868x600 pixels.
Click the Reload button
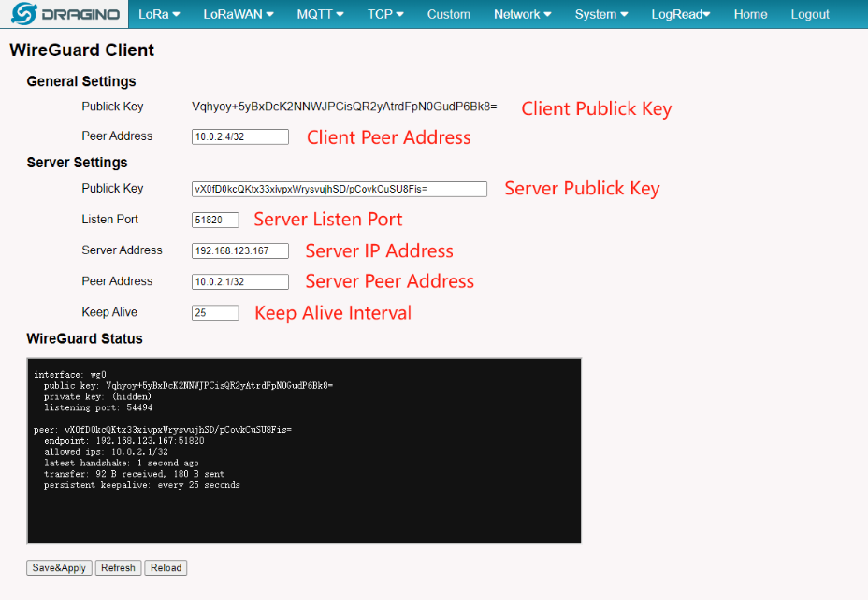(x=166, y=568)
